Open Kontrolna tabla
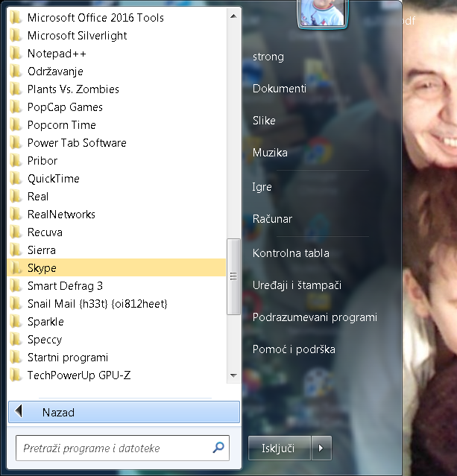457x476 pixels. click(x=291, y=253)
